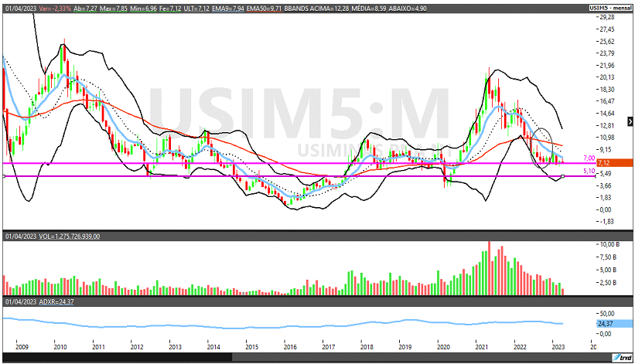Click the 10,00 B volume scale label
The image size is (635, 364).
click(610, 244)
